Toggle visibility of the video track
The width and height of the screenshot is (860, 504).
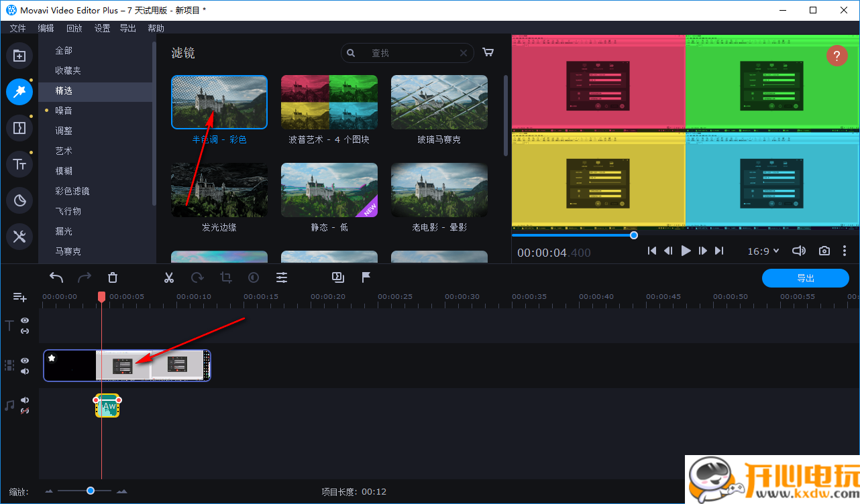25,361
